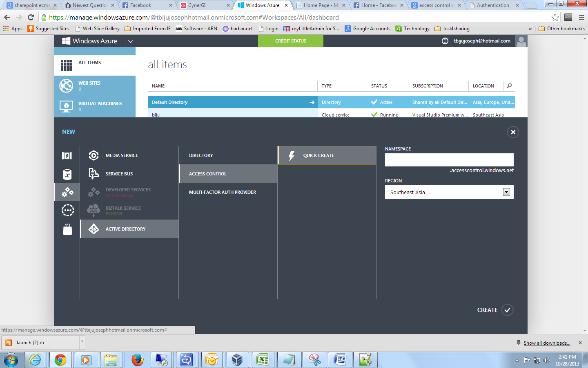Open the Network Services category icon
The height and width of the screenshot is (368, 588).
[x=67, y=210]
